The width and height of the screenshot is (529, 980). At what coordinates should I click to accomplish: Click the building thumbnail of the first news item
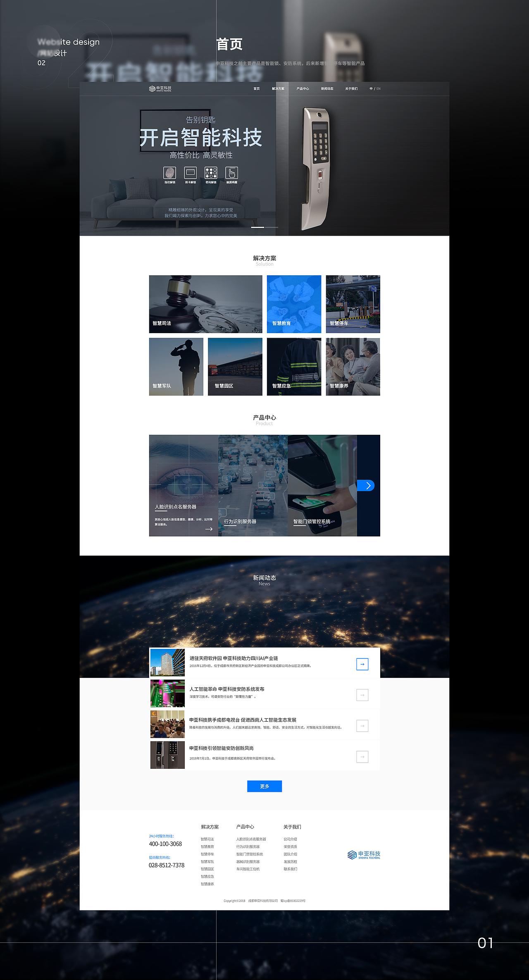tap(167, 663)
